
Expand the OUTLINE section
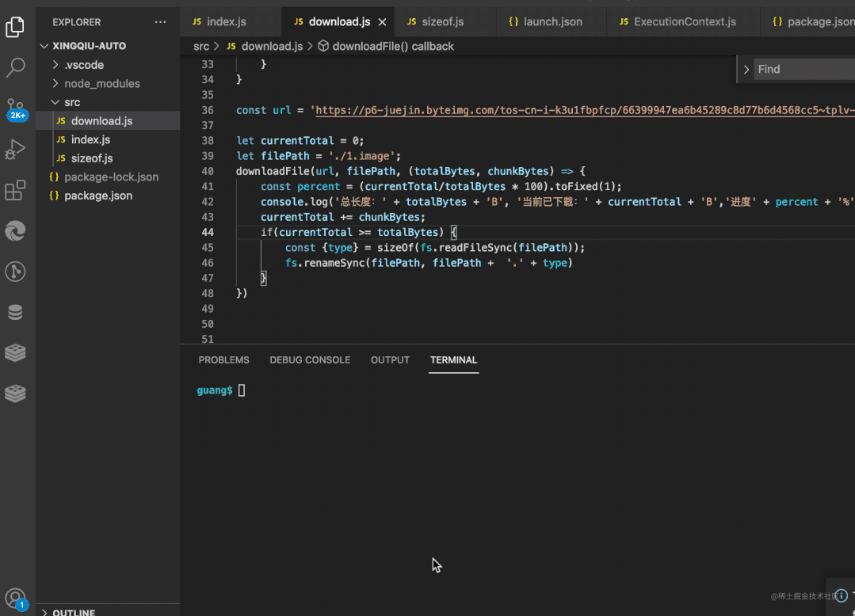click(x=73, y=611)
